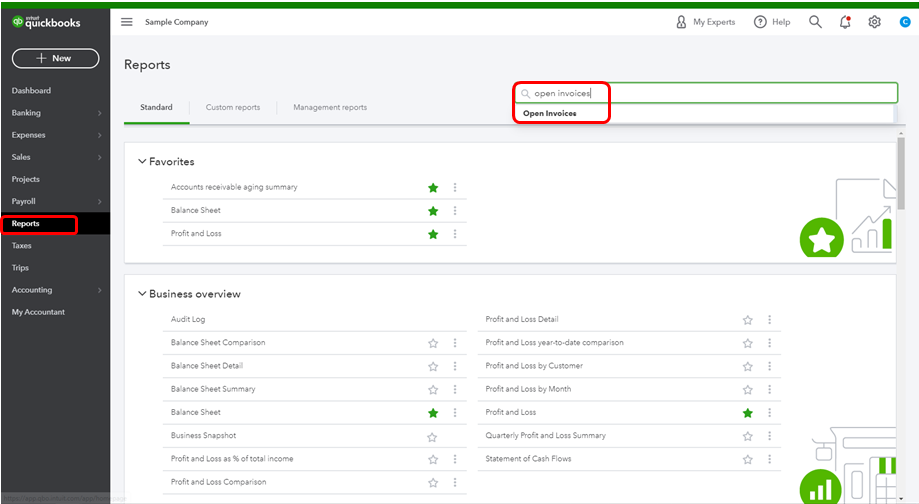The width and height of the screenshot is (919, 504).
Task: Favorite the Balance Sheet Comparison report star
Action: [x=433, y=343]
